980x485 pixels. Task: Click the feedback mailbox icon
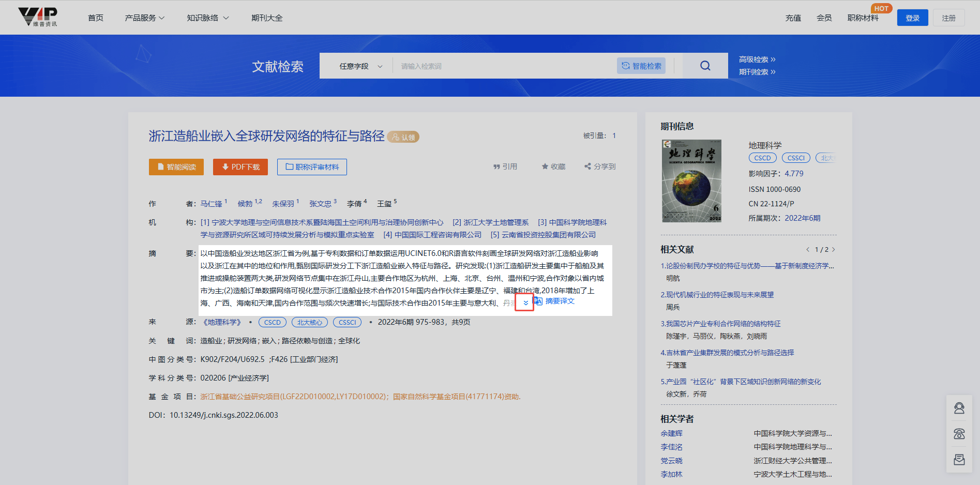tap(959, 460)
